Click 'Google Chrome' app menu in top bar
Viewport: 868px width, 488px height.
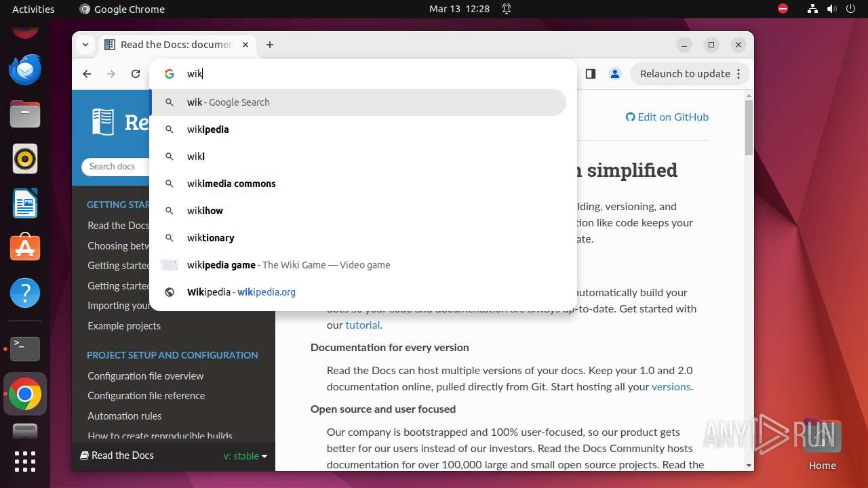(122, 9)
